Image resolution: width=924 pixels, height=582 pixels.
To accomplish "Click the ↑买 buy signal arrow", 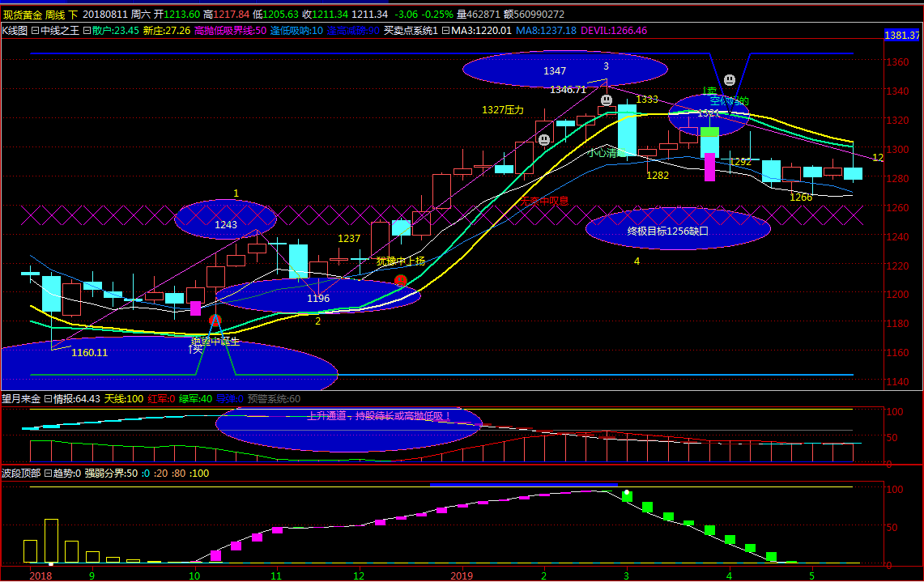I will (195, 350).
